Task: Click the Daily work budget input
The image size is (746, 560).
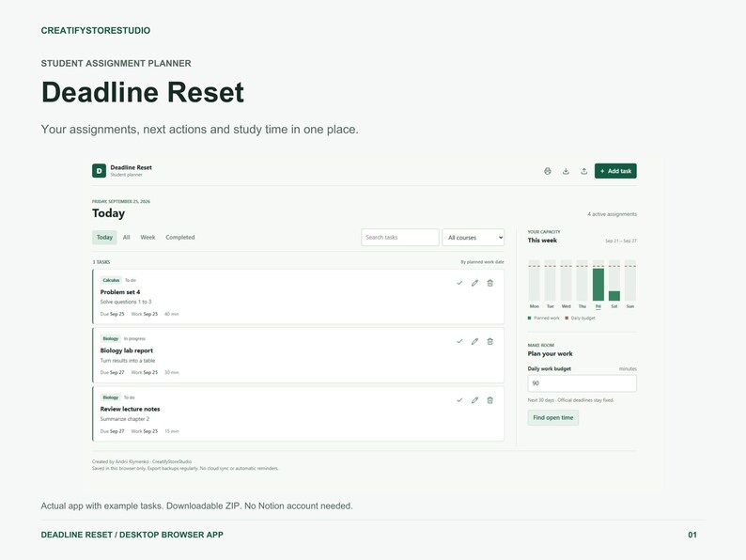Action: click(x=582, y=383)
